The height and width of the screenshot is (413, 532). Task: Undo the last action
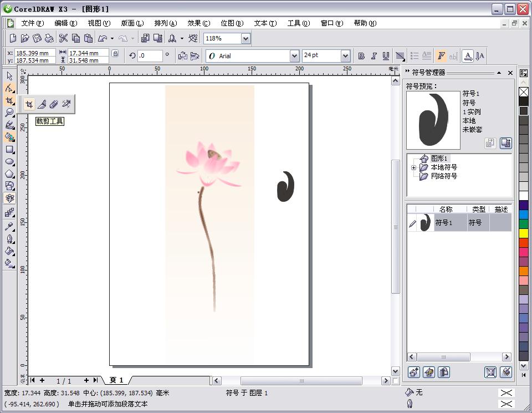(x=103, y=38)
